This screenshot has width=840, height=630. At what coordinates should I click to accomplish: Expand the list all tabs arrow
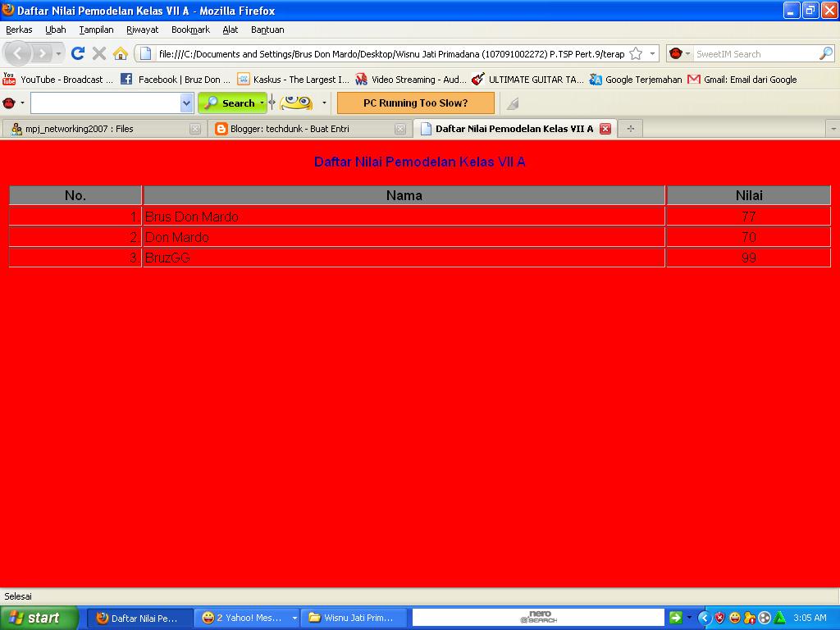coord(833,129)
